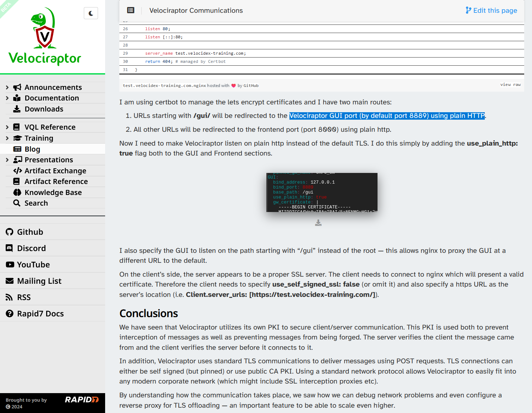Click the Velociraptor logo
This screenshot has height=413, width=532.
[45, 36]
